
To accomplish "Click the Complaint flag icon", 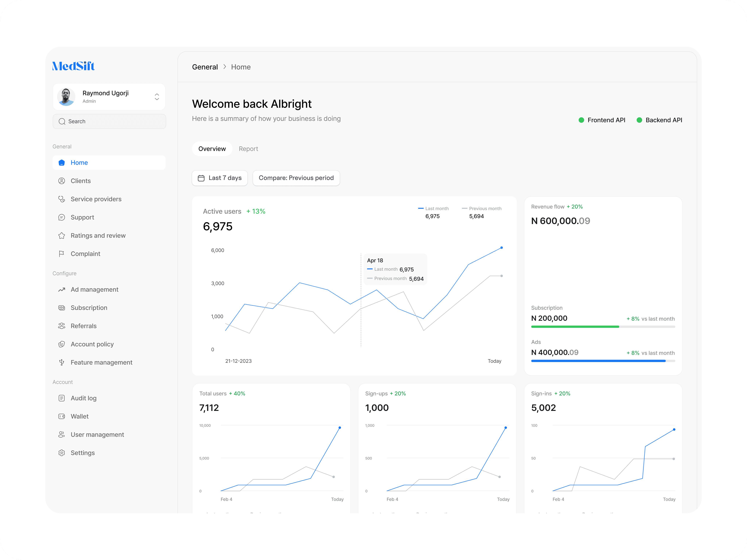I will click(61, 254).
